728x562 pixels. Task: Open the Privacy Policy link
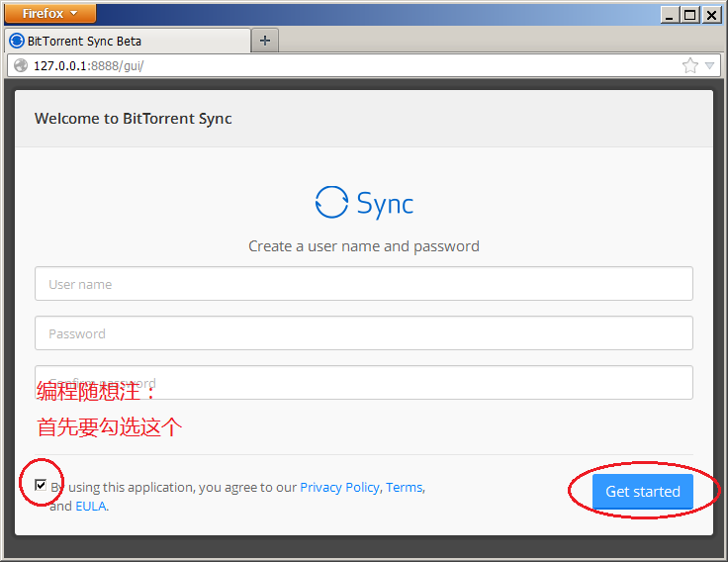[339, 487]
